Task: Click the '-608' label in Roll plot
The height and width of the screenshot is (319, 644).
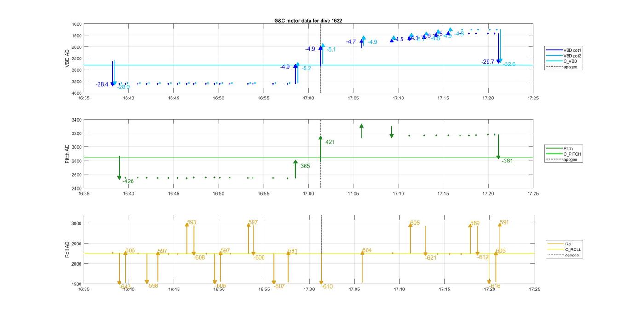Action: pyautogui.click(x=199, y=258)
